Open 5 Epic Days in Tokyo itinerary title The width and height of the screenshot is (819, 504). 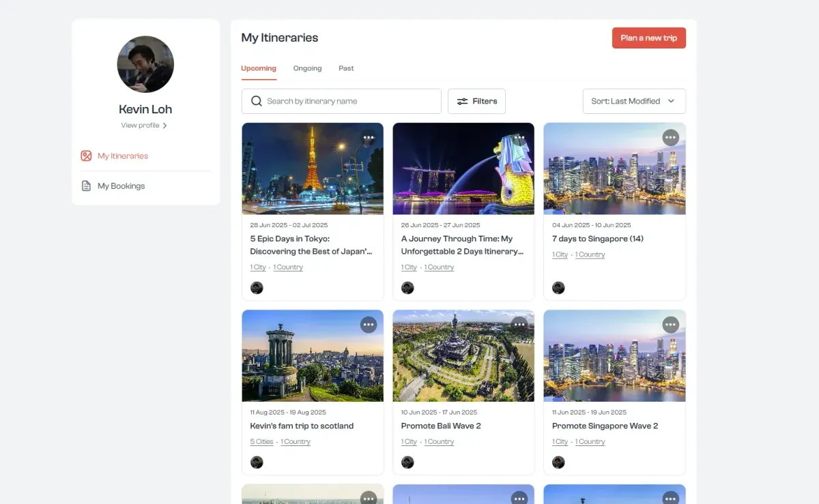tap(311, 245)
